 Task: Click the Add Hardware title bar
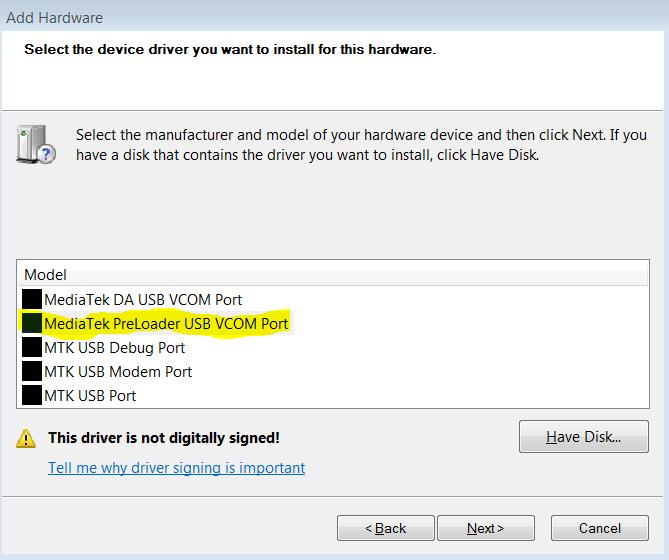(334, 17)
